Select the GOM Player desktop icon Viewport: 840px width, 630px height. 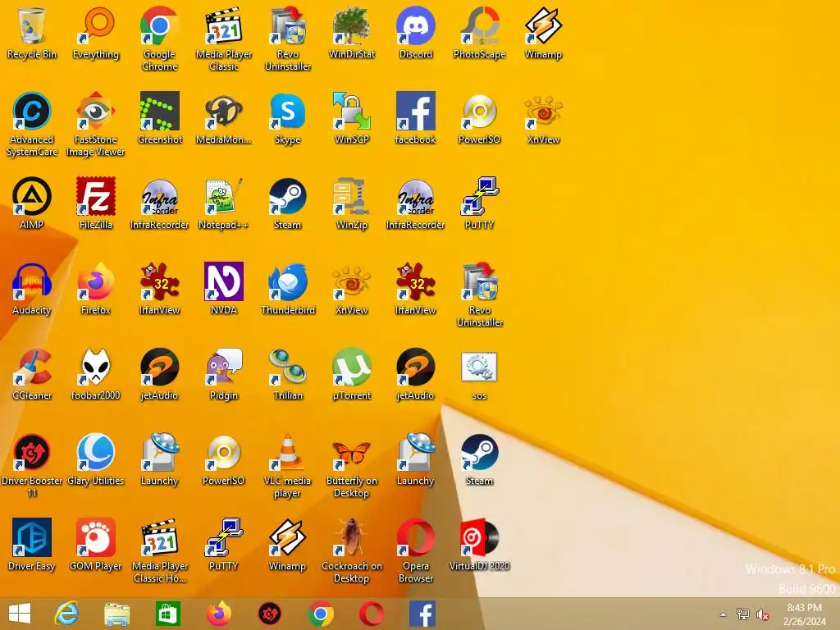(x=96, y=546)
